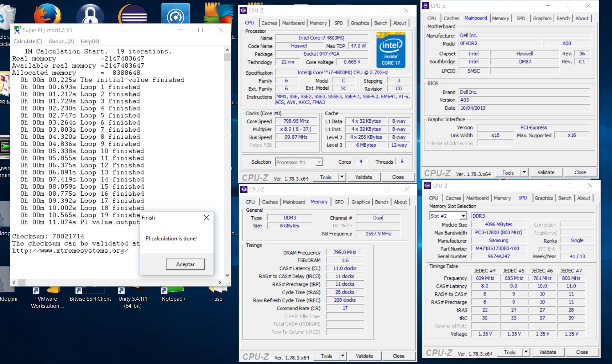Image resolution: width=612 pixels, height=364 pixels.
Task: Click Max Bandwidth PC3-12800 (800 MHz)
Action: (x=498, y=232)
